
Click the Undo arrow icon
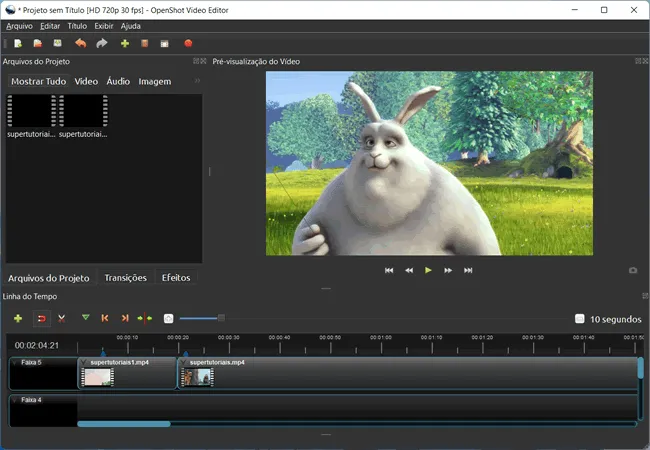point(80,43)
